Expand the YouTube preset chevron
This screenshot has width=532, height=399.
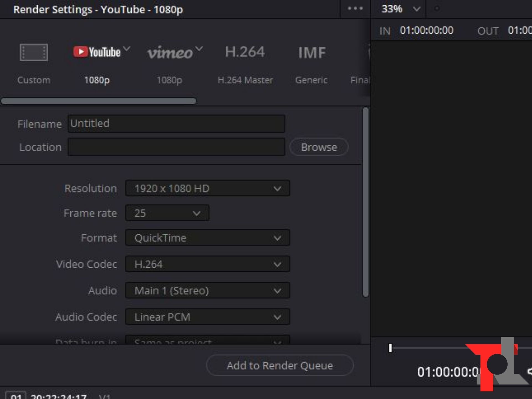127,49
